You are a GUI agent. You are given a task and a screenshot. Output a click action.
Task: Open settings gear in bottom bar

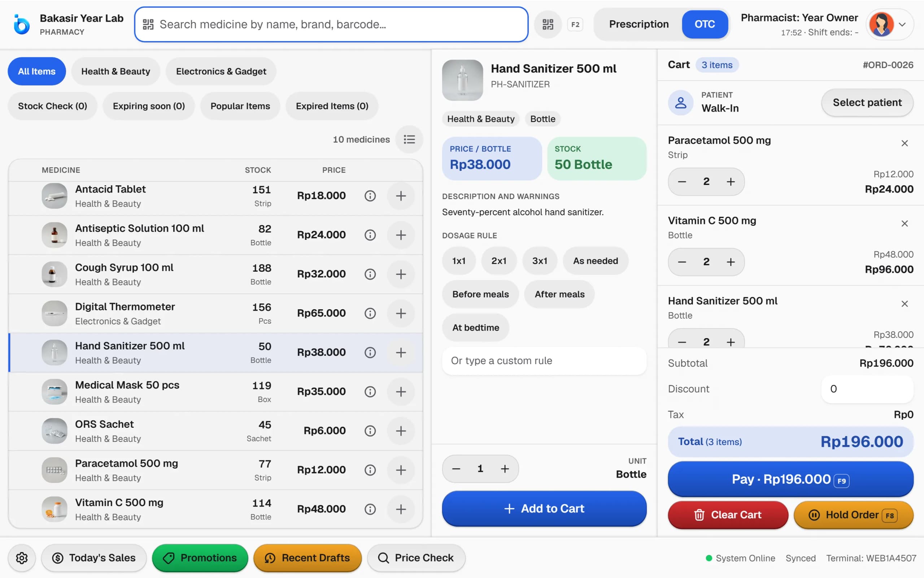point(22,558)
